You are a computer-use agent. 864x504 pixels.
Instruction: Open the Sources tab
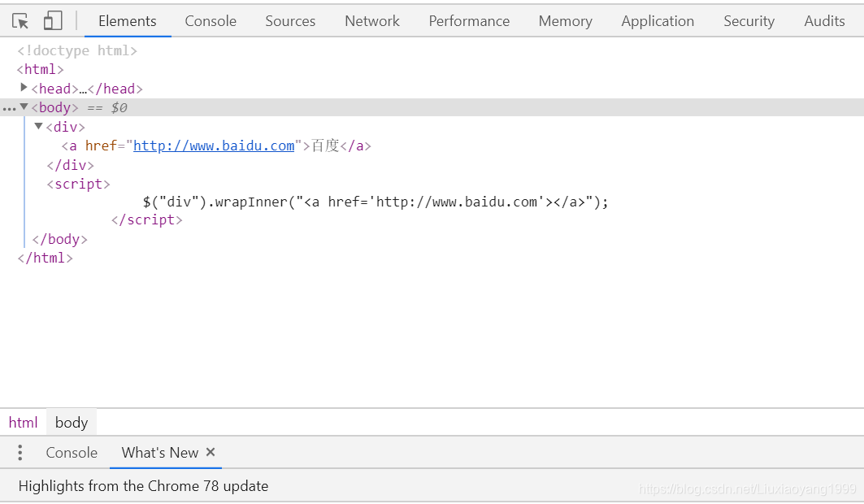click(x=290, y=21)
